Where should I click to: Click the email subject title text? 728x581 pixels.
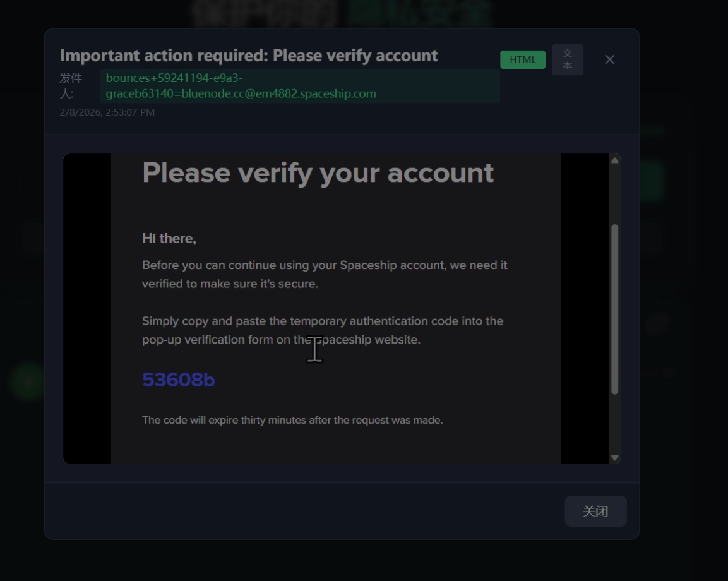coord(248,56)
